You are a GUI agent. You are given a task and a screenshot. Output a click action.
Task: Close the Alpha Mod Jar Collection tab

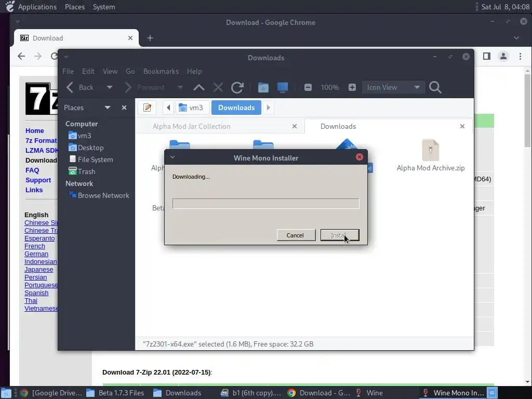coord(295,126)
